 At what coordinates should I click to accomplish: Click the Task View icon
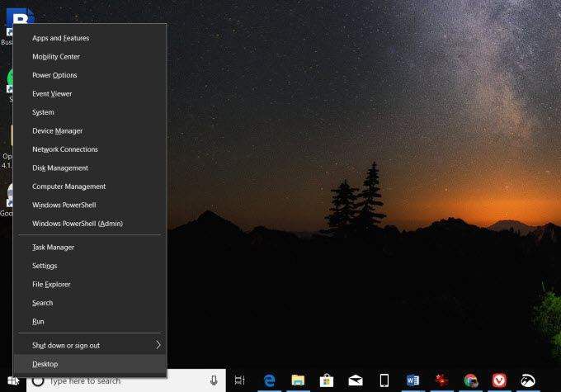pyautogui.click(x=240, y=380)
